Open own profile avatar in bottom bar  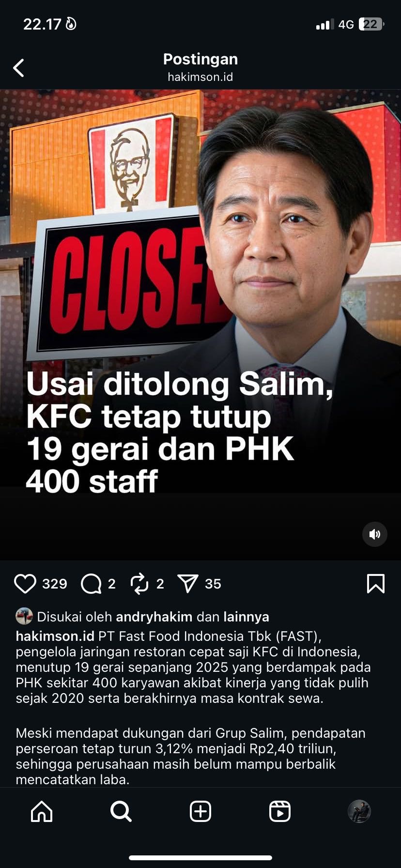pyautogui.click(x=359, y=811)
